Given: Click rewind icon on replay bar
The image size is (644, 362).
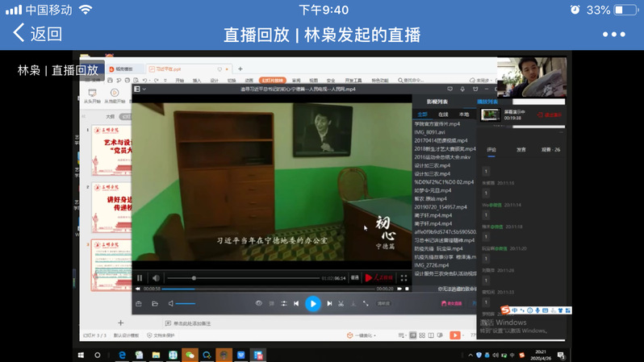Looking at the screenshot, I should click(x=138, y=289).
